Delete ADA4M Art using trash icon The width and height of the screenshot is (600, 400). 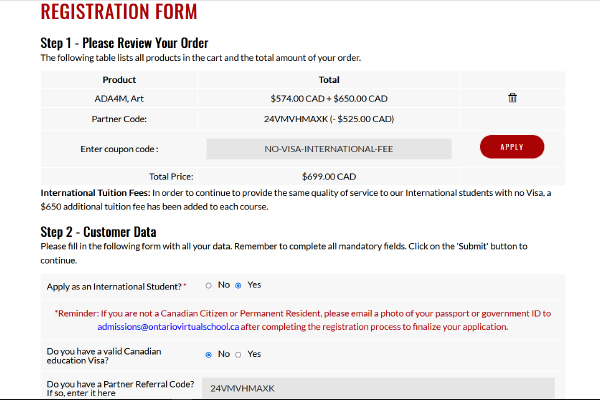[x=512, y=98]
